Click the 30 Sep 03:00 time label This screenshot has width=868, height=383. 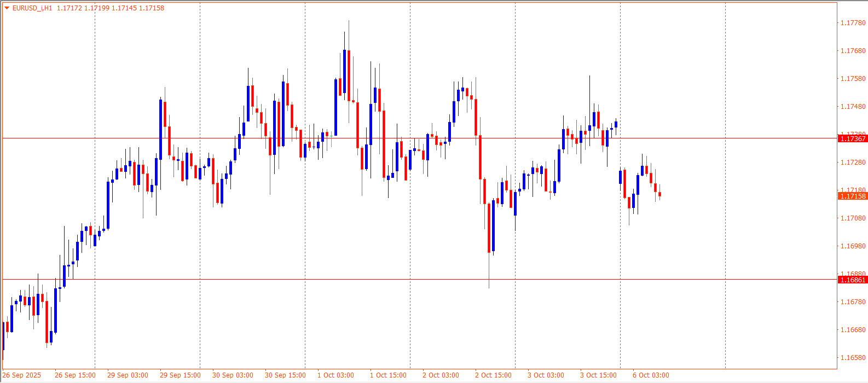click(x=233, y=375)
